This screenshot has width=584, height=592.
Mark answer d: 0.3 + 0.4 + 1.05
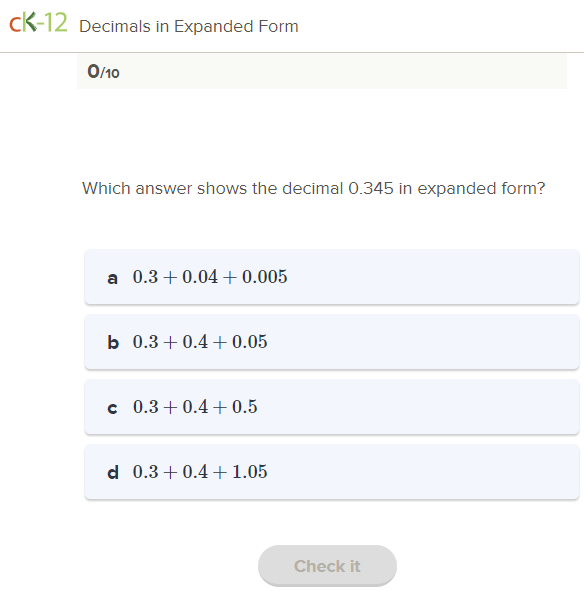[332, 472]
